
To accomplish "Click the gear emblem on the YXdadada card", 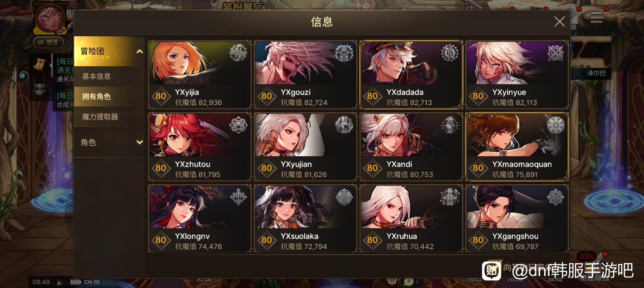I will coord(450,53).
